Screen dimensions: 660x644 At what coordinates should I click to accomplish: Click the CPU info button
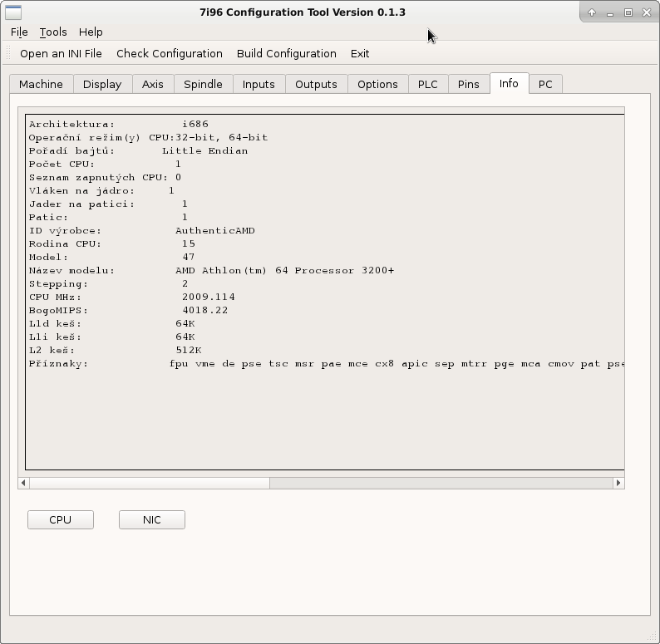pyautogui.click(x=61, y=519)
